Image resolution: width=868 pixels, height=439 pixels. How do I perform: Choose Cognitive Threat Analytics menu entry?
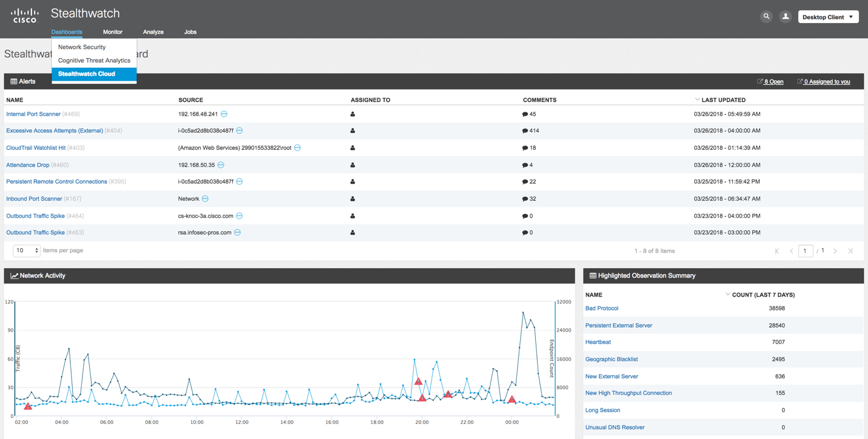[x=94, y=61]
